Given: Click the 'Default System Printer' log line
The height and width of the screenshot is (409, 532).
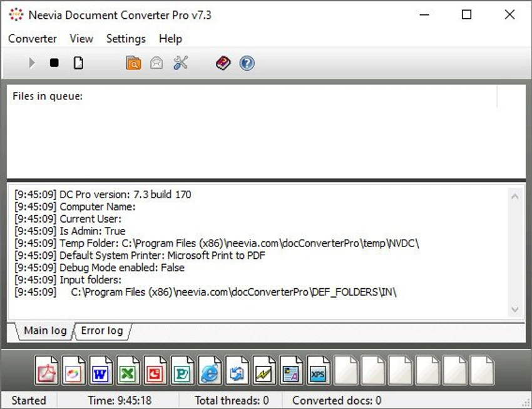Looking at the screenshot, I should 140,255.
